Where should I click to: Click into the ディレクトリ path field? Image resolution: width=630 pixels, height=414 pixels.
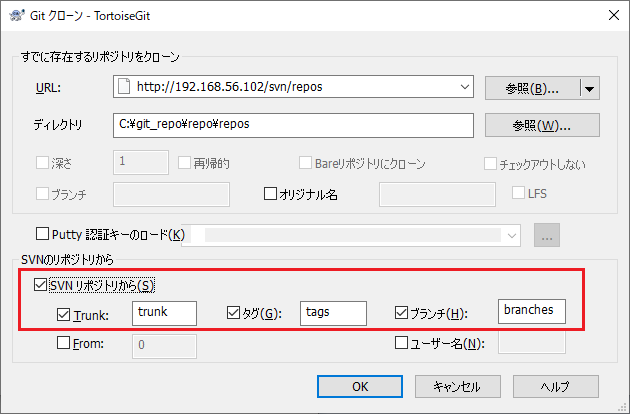pos(293,125)
